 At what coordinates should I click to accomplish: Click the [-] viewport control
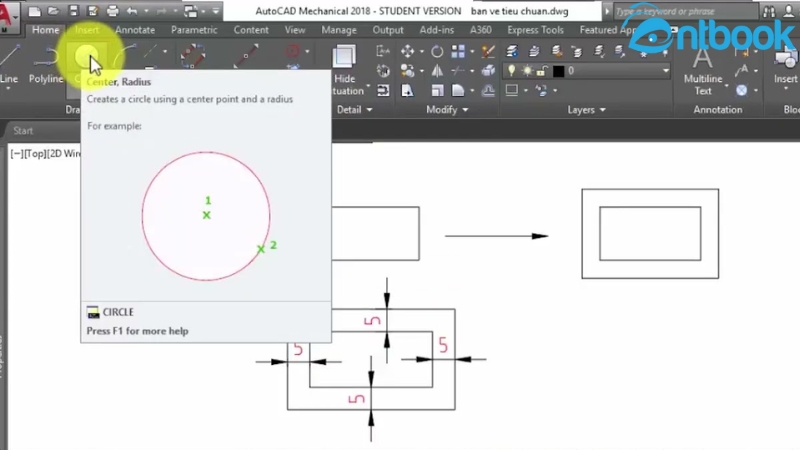(x=17, y=154)
